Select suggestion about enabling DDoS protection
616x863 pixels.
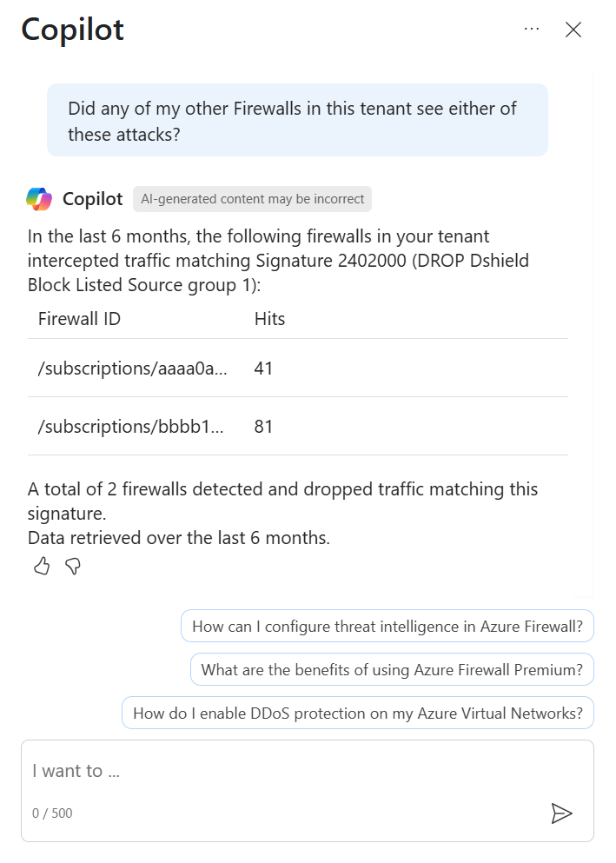[x=358, y=713]
